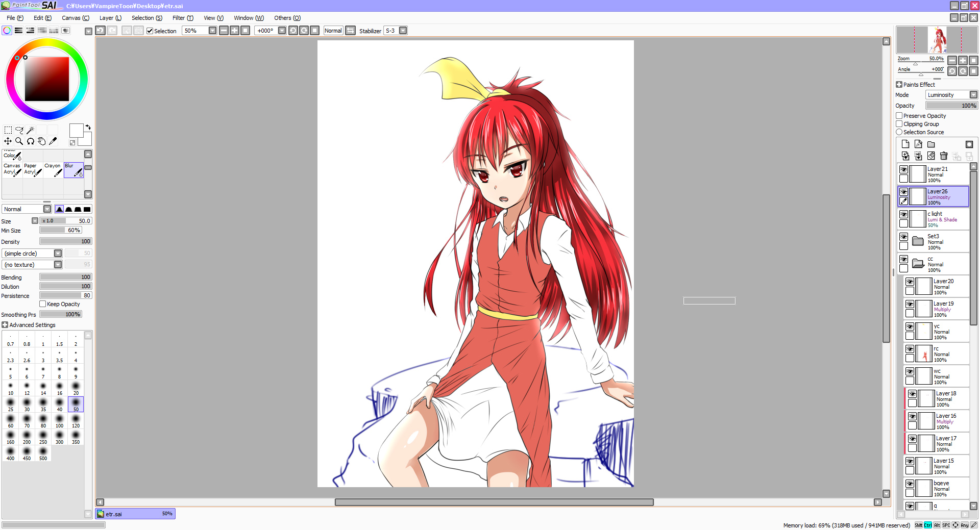Viewport: 980px width, 530px height.
Task: Click the Undo button in toolbar
Action: click(x=101, y=31)
